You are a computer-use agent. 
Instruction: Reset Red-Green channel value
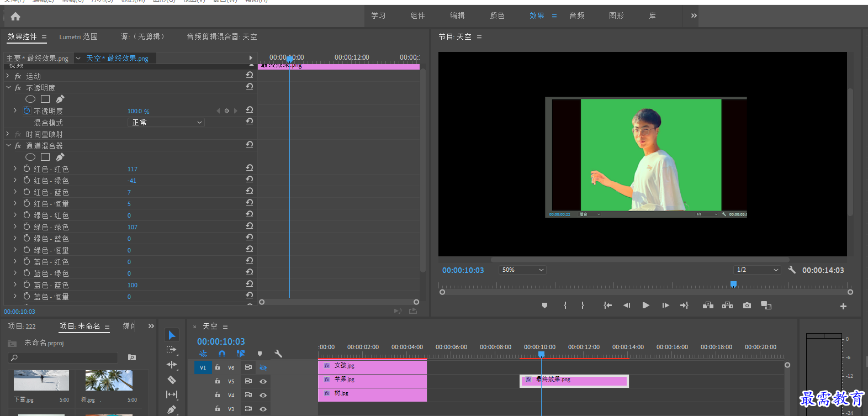click(x=250, y=180)
